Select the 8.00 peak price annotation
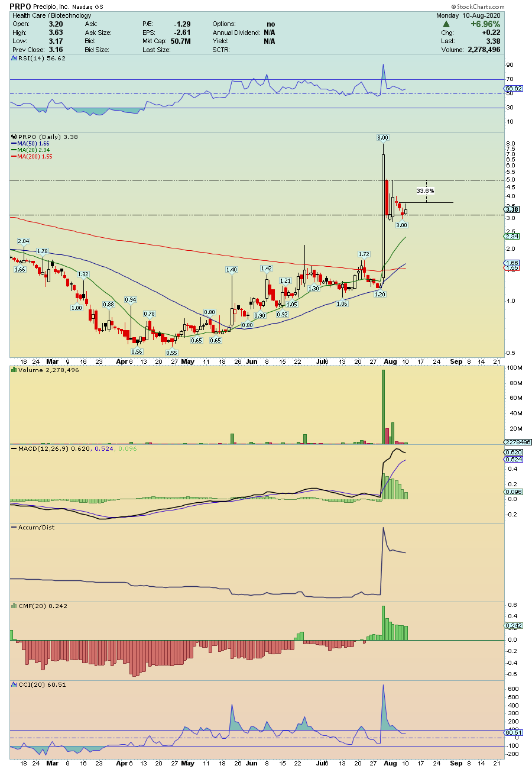This screenshot has width=532, height=769. tap(382, 137)
